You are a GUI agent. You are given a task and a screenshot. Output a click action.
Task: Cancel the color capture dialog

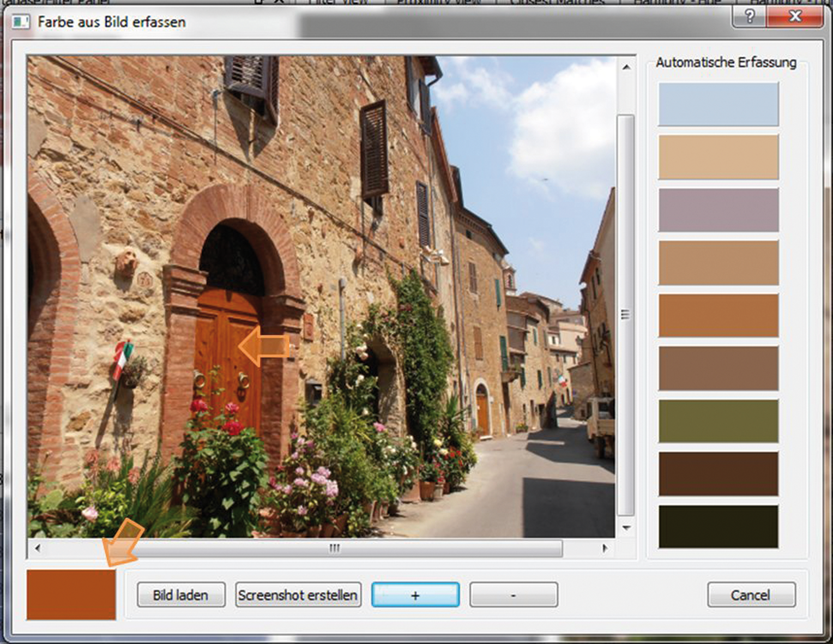(751, 595)
